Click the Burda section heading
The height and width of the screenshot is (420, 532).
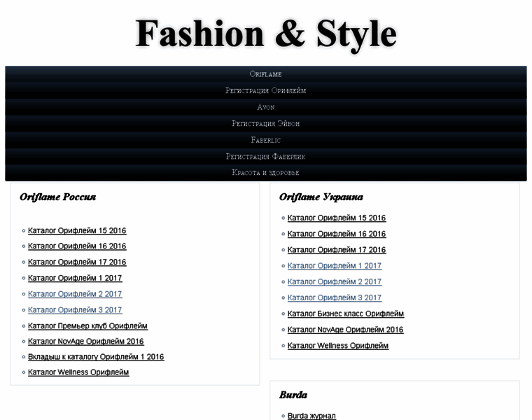(293, 395)
